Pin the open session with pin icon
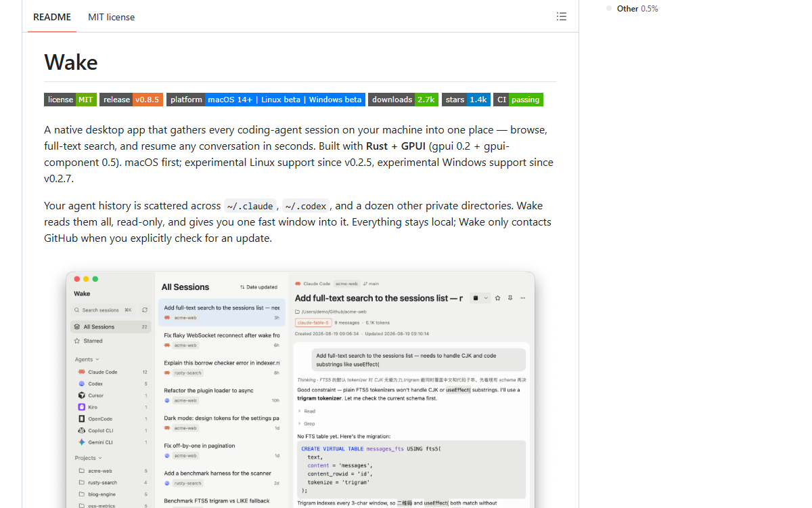This screenshot has width=812, height=508. click(510, 298)
